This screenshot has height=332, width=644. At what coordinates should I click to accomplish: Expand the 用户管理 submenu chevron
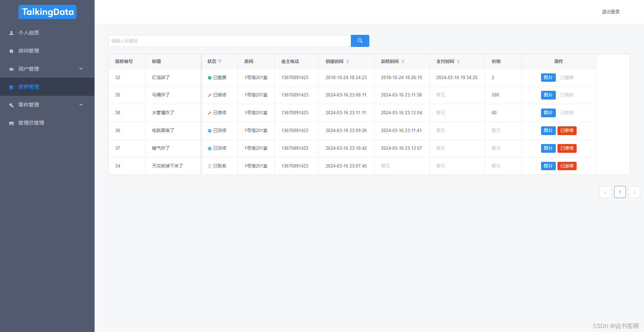click(81, 69)
